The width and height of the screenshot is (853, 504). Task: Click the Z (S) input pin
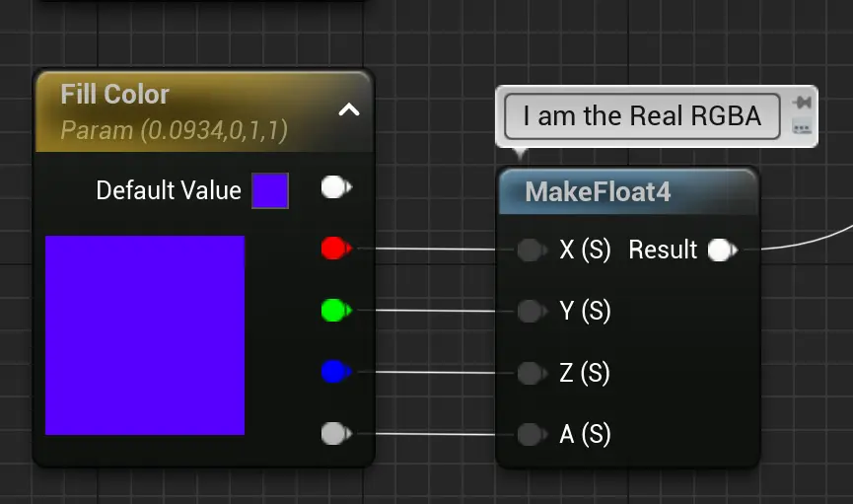[532, 373]
